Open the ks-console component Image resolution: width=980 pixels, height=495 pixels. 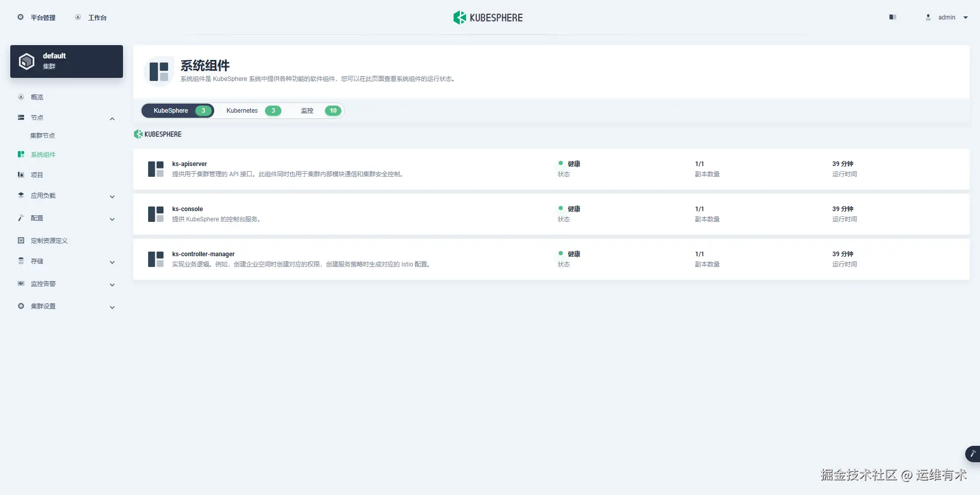[x=188, y=209]
